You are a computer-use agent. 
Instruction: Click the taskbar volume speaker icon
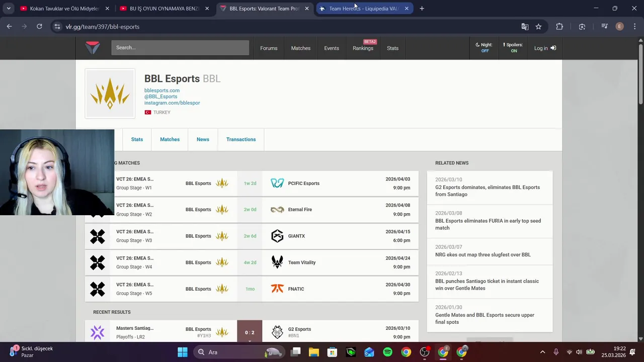pos(579,352)
